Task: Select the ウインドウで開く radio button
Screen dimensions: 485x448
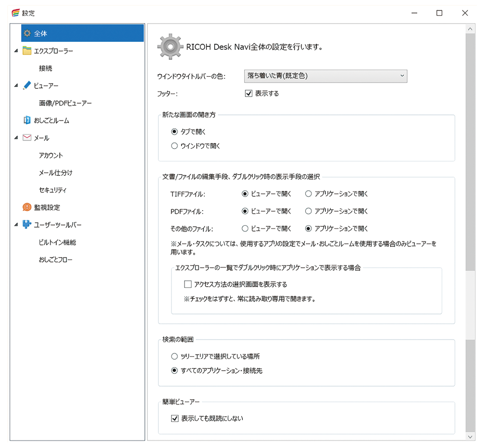Action: (x=174, y=146)
